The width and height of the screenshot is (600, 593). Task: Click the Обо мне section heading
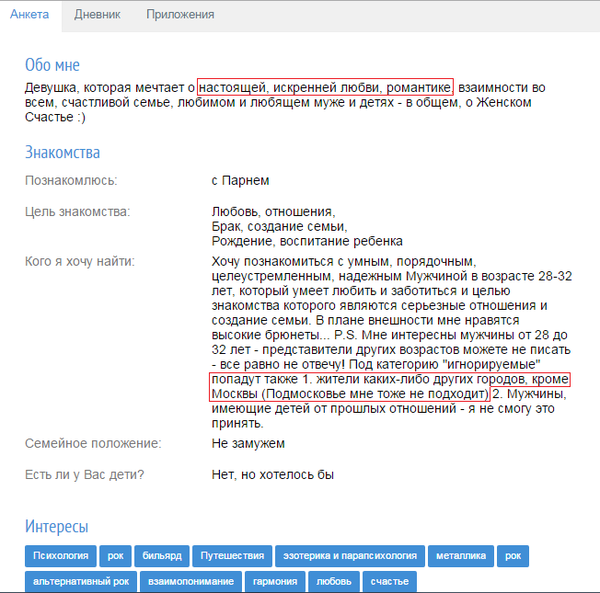tap(52, 65)
